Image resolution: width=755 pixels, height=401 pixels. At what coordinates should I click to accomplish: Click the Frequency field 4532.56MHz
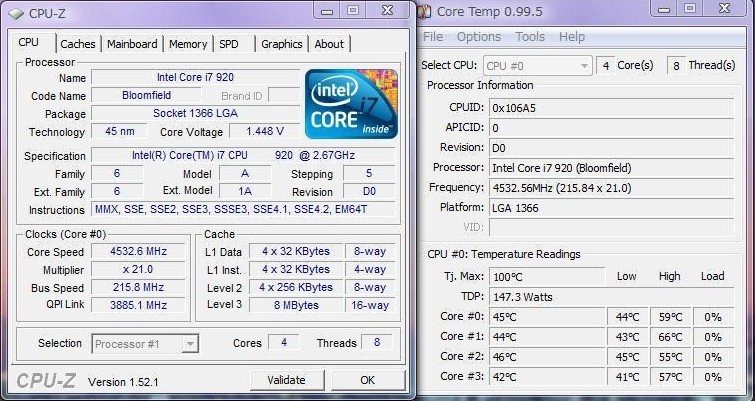pyautogui.click(x=612, y=188)
